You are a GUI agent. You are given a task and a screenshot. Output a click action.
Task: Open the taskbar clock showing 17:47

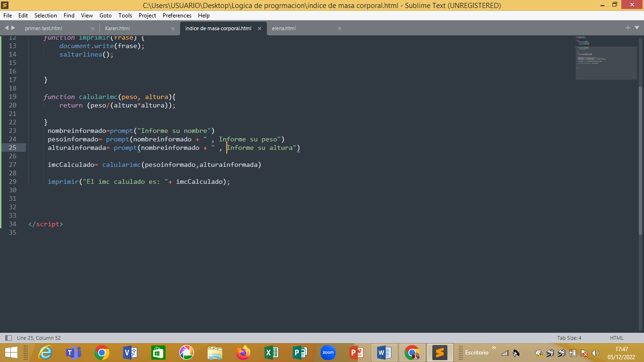(x=621, y=353)
